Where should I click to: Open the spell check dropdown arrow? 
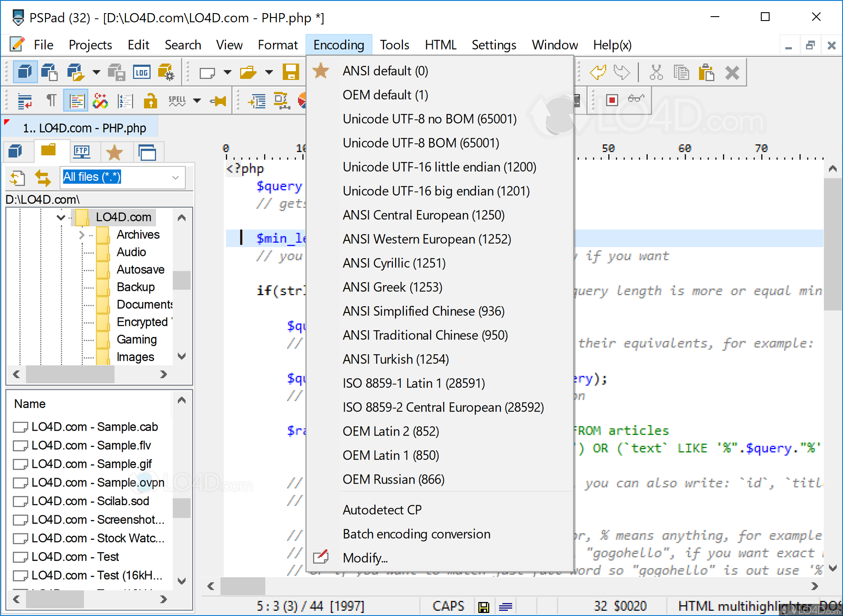tap(197, 101)
